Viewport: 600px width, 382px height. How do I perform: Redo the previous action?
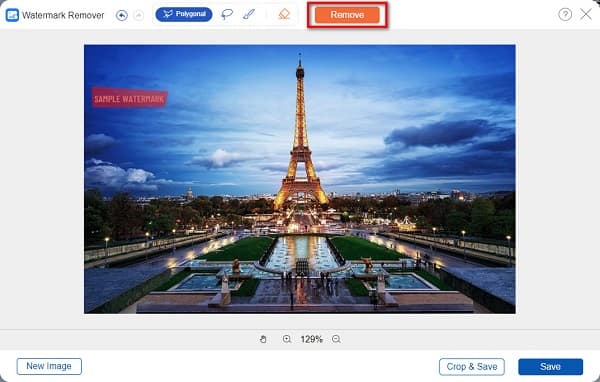click(139, 15)
